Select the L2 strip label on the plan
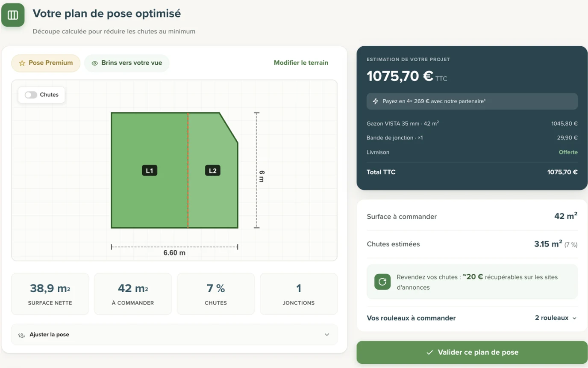 click(x=213, y=171)
